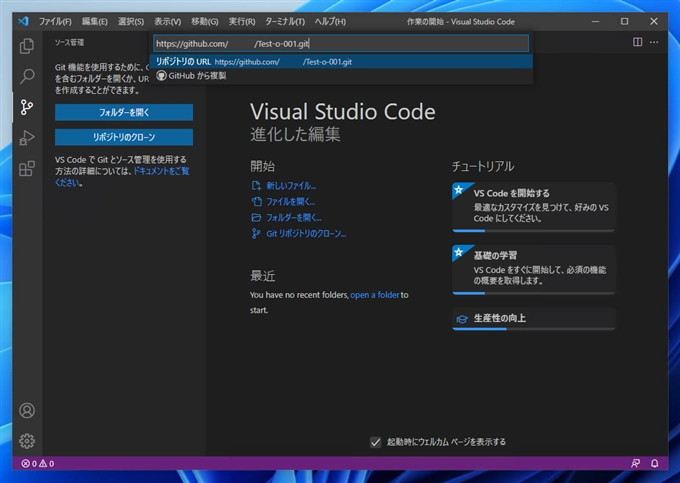Viewport: 680px width, 483px height.
Task: Click progress bar under VS Code を開始する
Action: pos(533,231)
